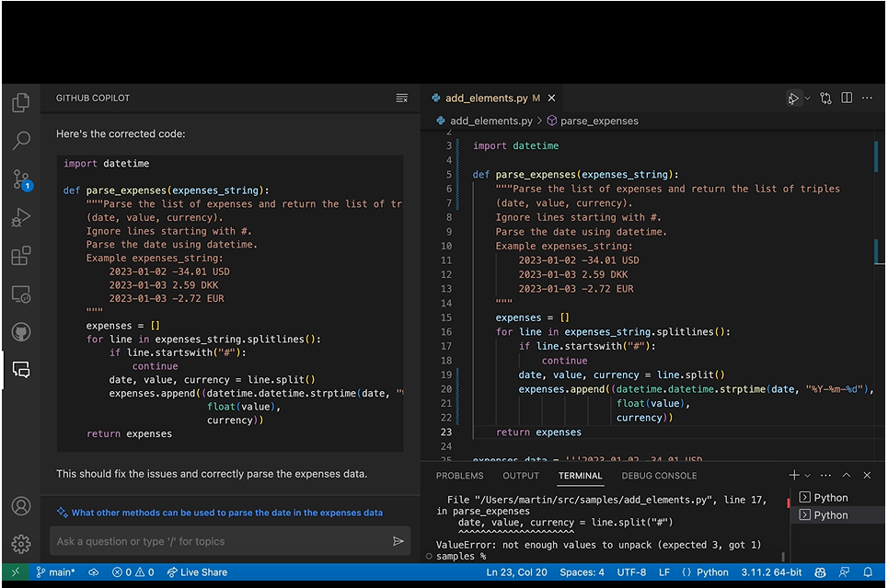Open the notifications bell
888x588 pixels.
coord(868,572)
